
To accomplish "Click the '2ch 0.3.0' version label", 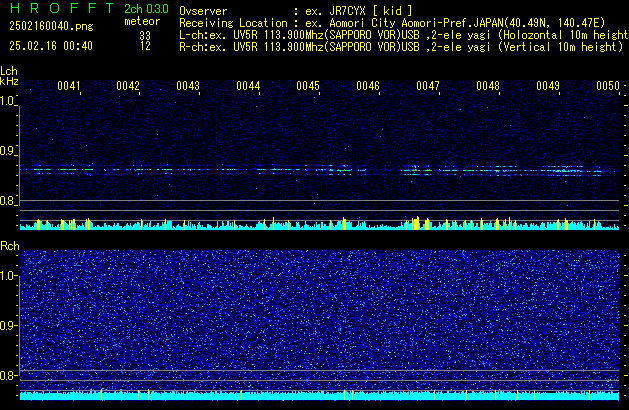I will point(146,9).
